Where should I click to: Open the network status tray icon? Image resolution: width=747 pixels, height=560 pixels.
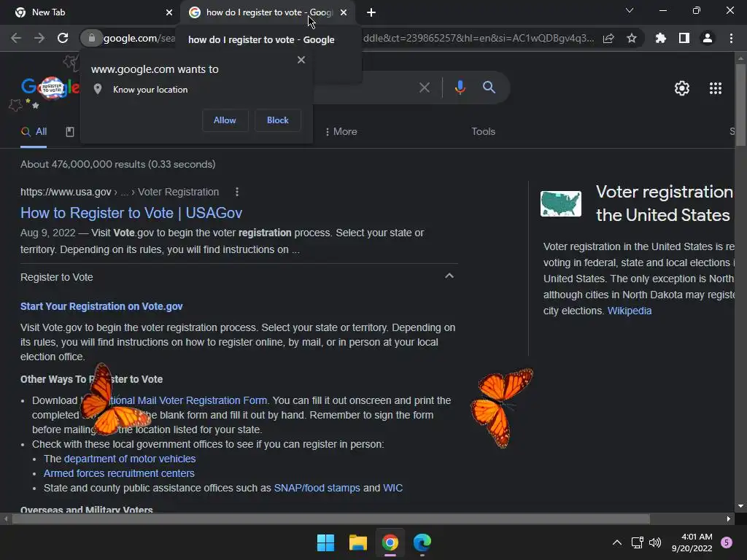pos(637,542)
